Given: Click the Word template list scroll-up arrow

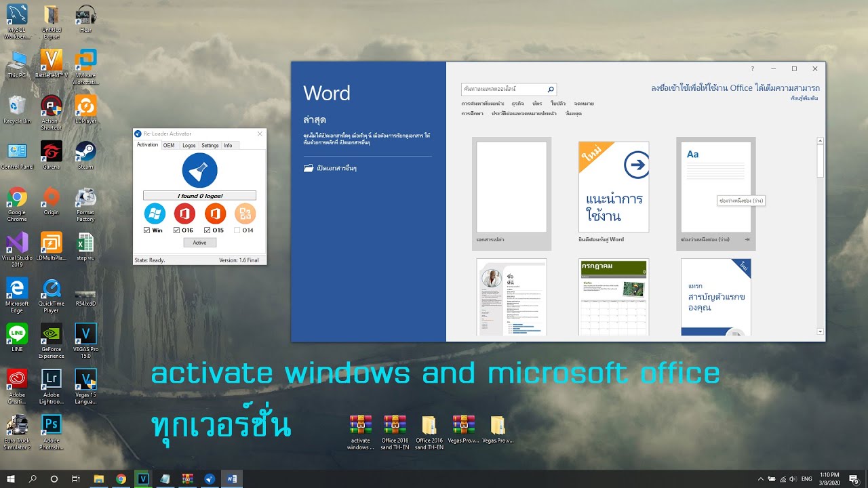Looking at the screenshot, I should [821, 141].
